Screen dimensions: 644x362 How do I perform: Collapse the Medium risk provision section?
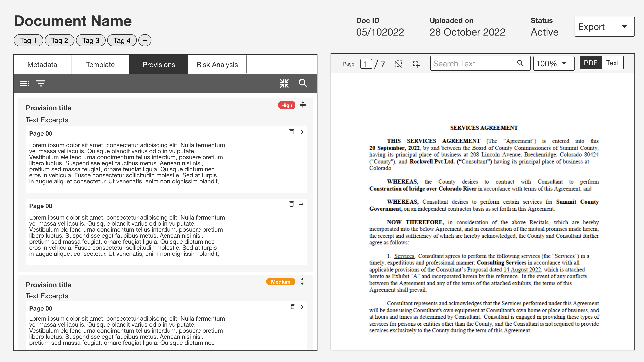(x=302, y=282)
